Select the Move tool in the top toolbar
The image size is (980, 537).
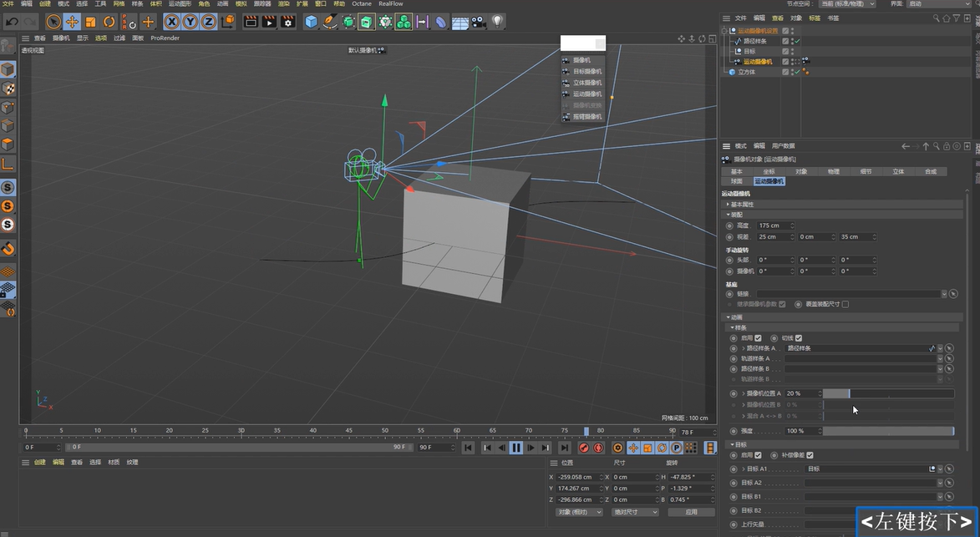coord(72,21)
